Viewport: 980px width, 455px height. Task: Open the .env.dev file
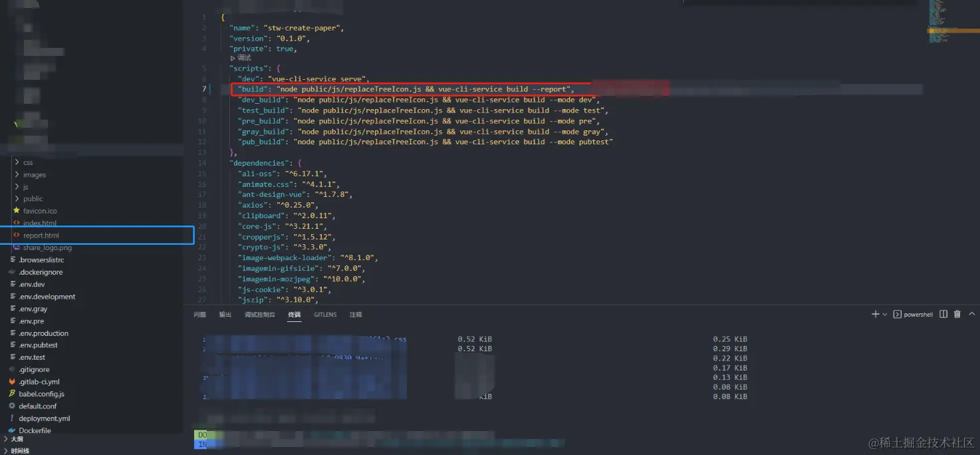tap(31, 285)
